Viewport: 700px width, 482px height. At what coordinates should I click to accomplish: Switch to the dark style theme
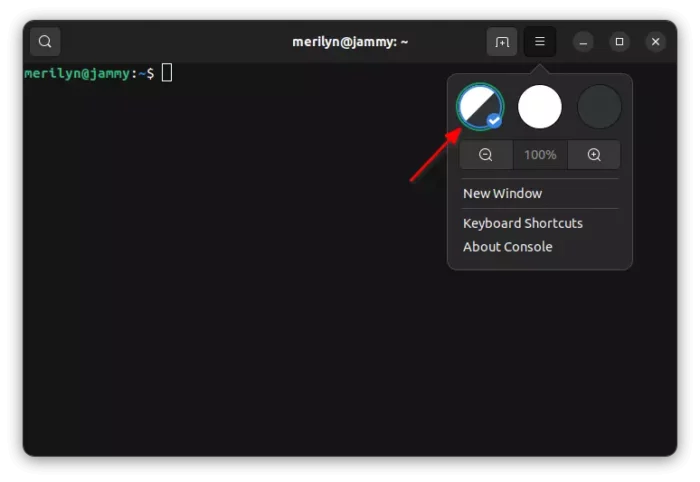point(599,107)
